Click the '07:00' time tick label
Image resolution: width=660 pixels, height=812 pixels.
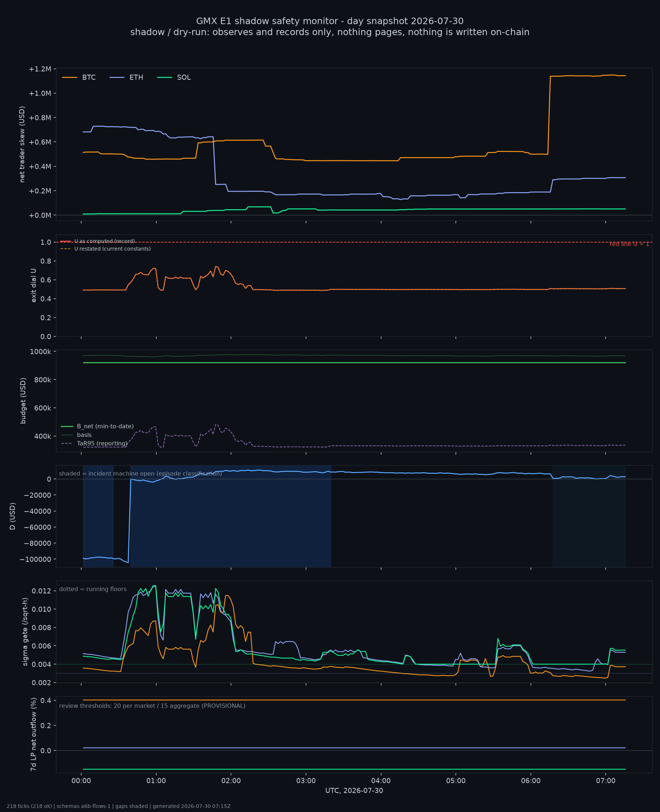(606, 781)
